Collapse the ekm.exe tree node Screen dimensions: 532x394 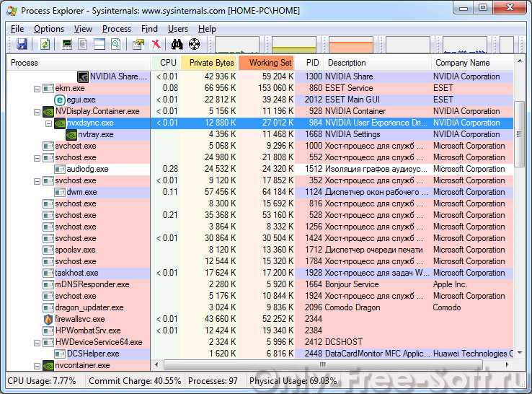pyautogui.click(x=37, y=89)
